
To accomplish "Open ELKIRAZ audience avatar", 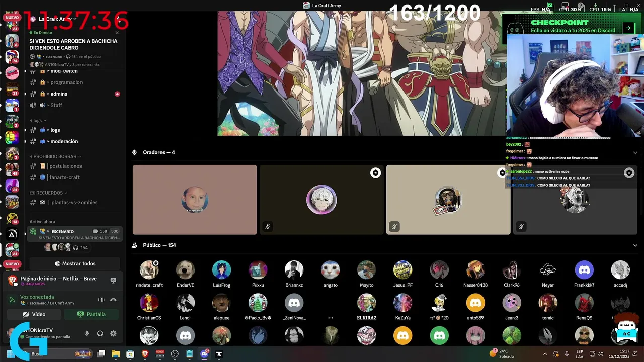I will (366, 303).
